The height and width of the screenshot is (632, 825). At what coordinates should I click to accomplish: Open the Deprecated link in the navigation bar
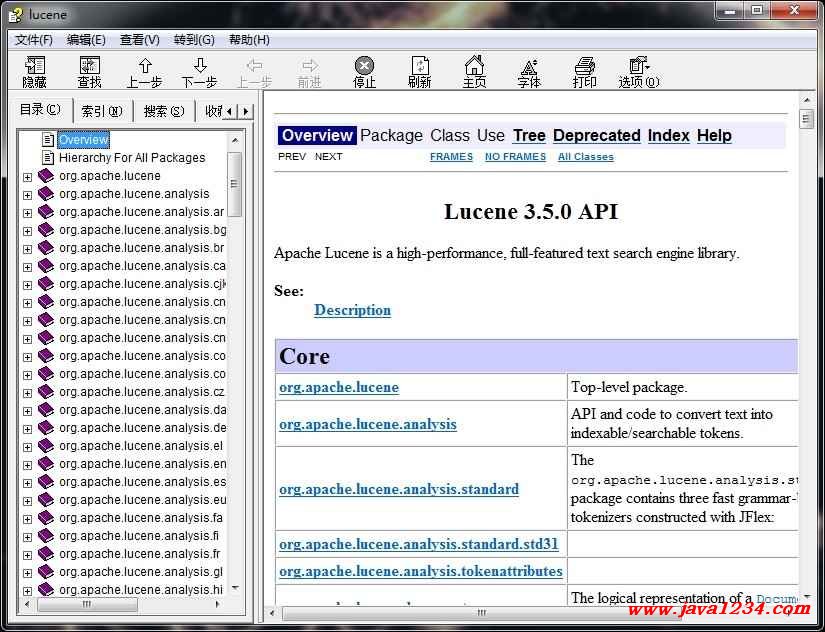click(x=597, y=135)
